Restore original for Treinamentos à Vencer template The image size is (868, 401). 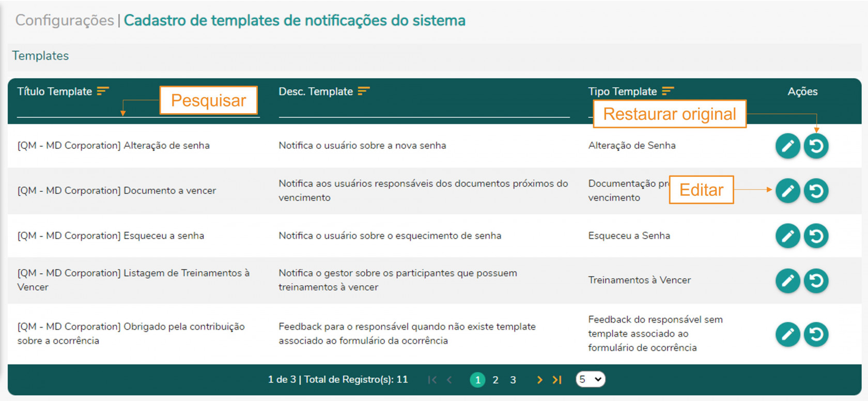coord(816,281)
